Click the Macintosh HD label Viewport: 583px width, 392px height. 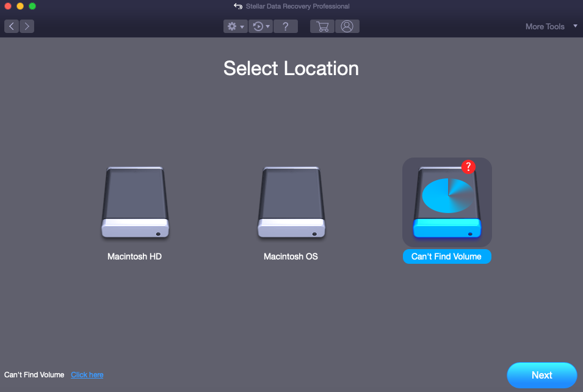[134, 256]
